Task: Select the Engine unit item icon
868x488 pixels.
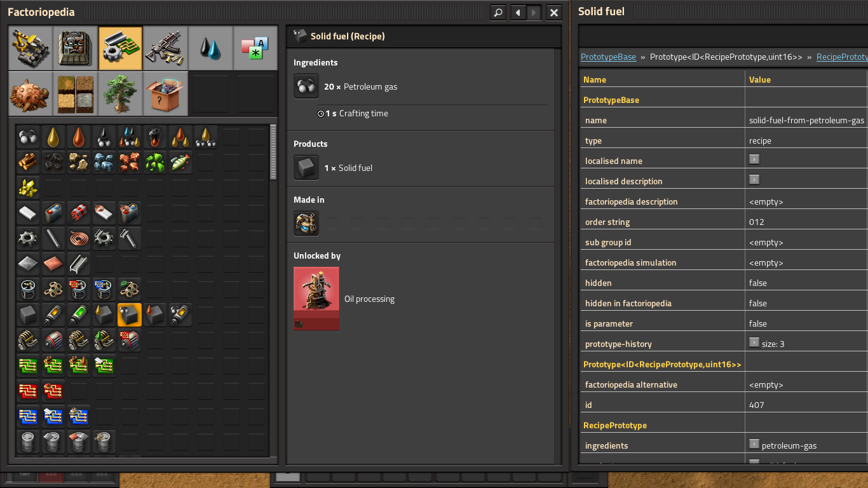Action: [28, 341]
